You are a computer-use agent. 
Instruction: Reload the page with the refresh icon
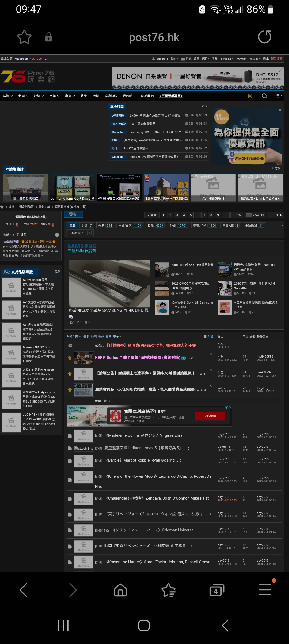(265, 37)
